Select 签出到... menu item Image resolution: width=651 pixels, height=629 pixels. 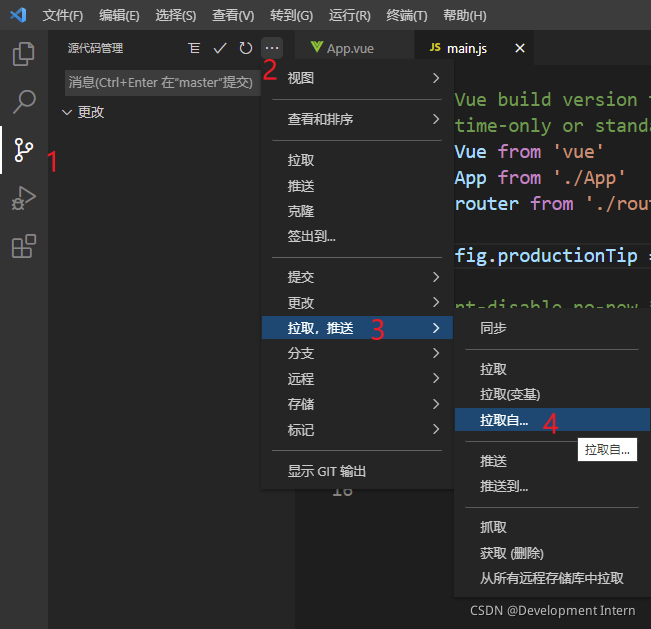pos(357,236)
